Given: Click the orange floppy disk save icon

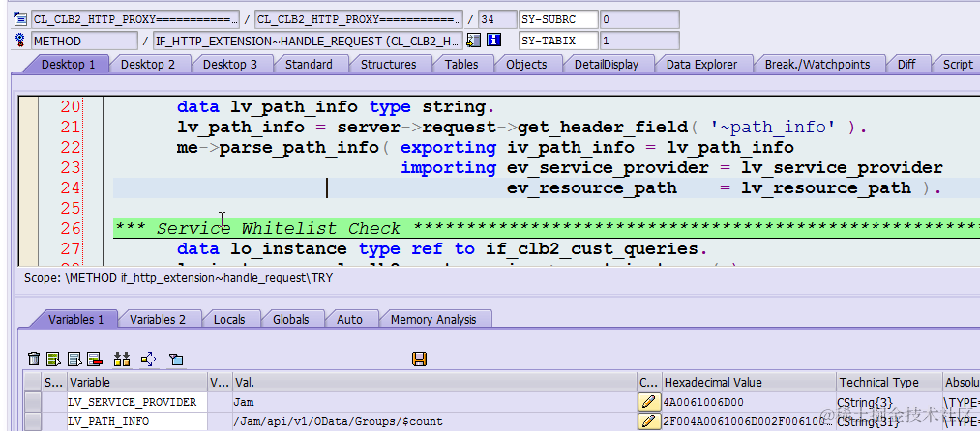Looking at the screenshot, I should click(x=419, y=359).
